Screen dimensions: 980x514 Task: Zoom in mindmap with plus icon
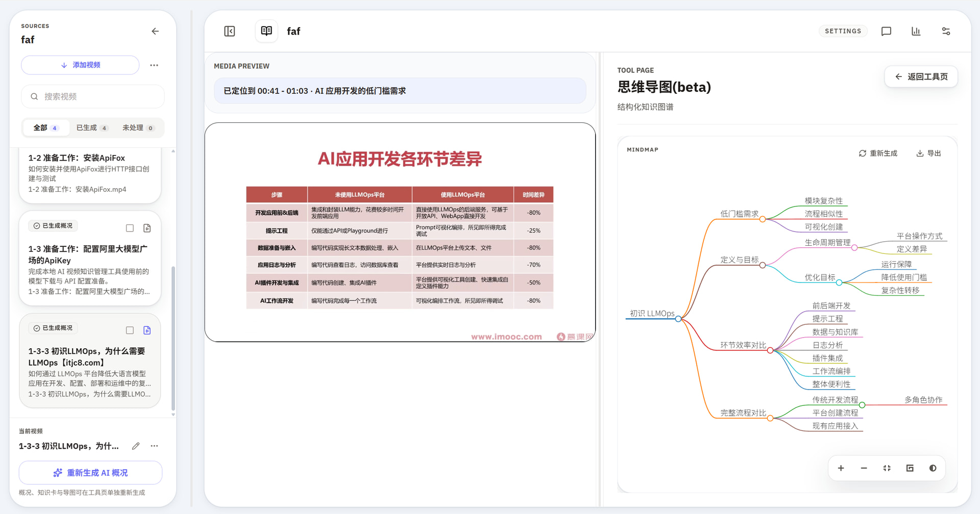pos(841,468)
